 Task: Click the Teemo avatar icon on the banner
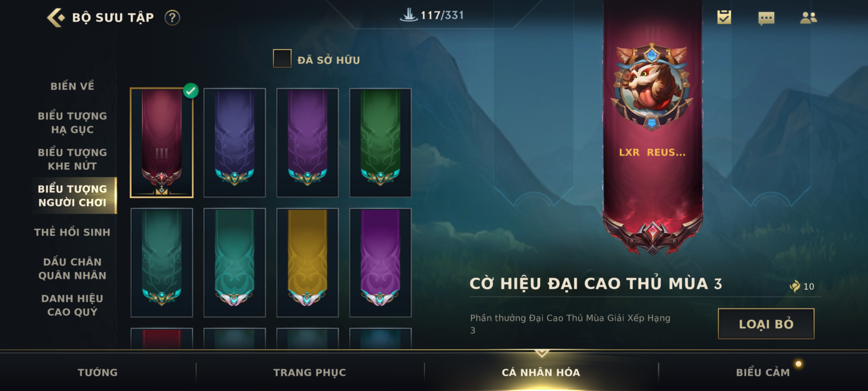pos(652,87)
